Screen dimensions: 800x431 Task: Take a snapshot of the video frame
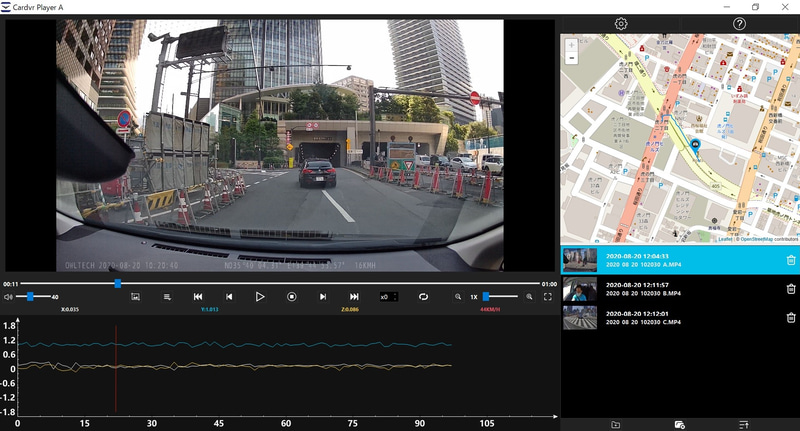pyautogui.click(x=135, y=296)
